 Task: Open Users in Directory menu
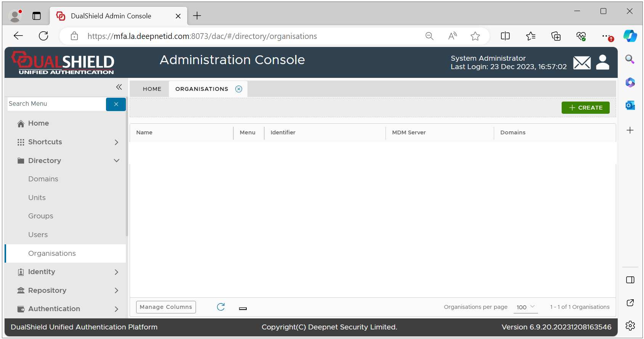(38, 235)
